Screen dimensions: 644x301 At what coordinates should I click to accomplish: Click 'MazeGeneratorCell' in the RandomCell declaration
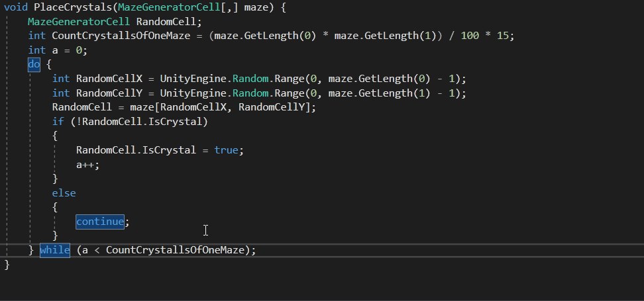79,21
